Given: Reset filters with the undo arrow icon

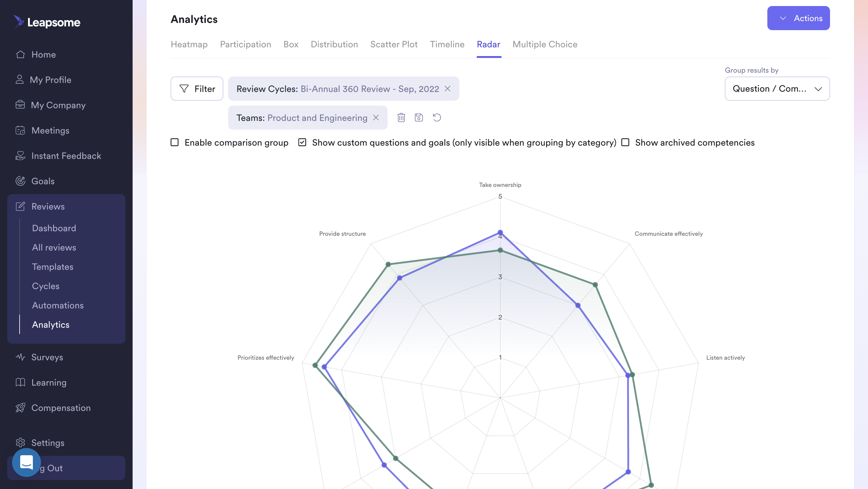Looking at the screenshot, I should point(437,118).
